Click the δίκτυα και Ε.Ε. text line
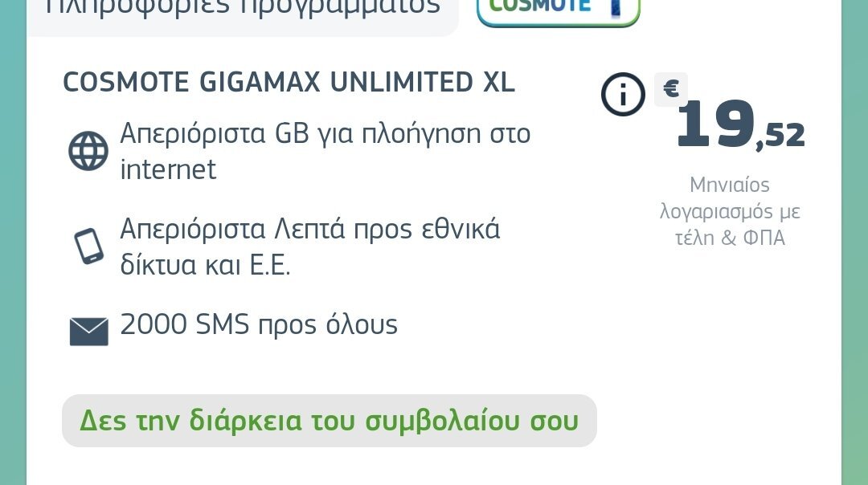Screen dimensions: 868x485 pos(205,266)
